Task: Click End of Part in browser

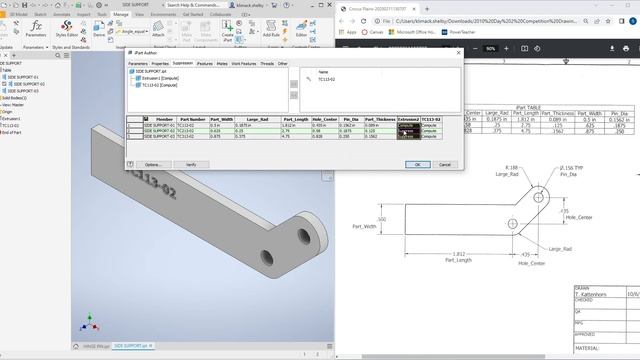Action: 11,132
